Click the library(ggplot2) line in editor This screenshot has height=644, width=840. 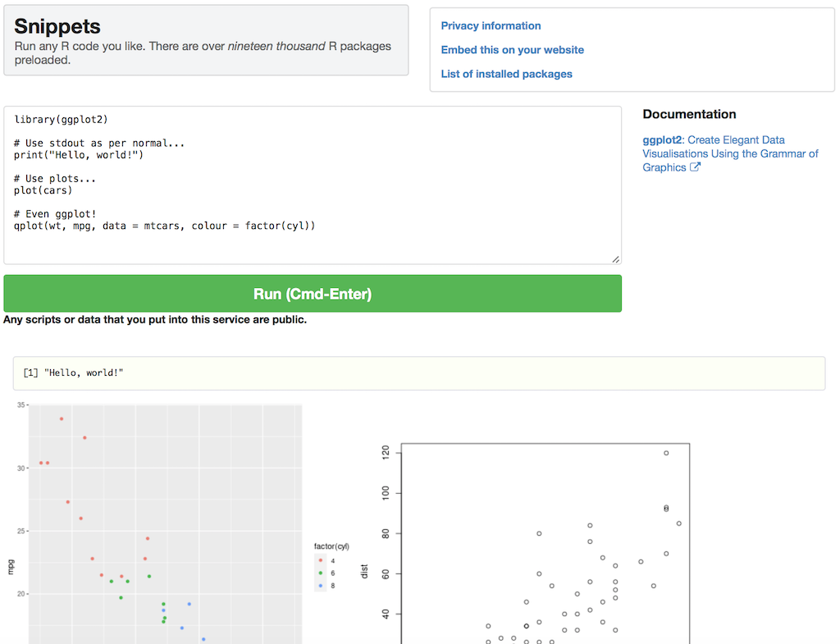point(61,120)
